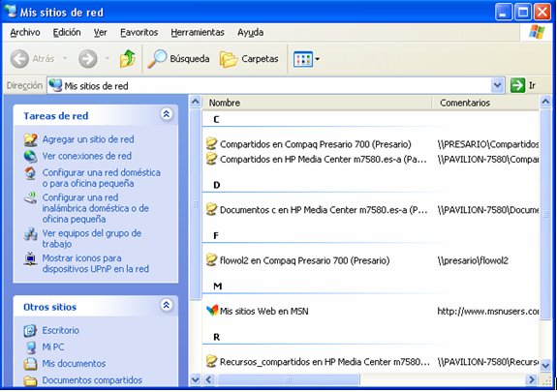The width and height of the screenshot is (557, 392).
Task: Click the Ver conexiones de red globe icon
Action: tap(31, 156)
